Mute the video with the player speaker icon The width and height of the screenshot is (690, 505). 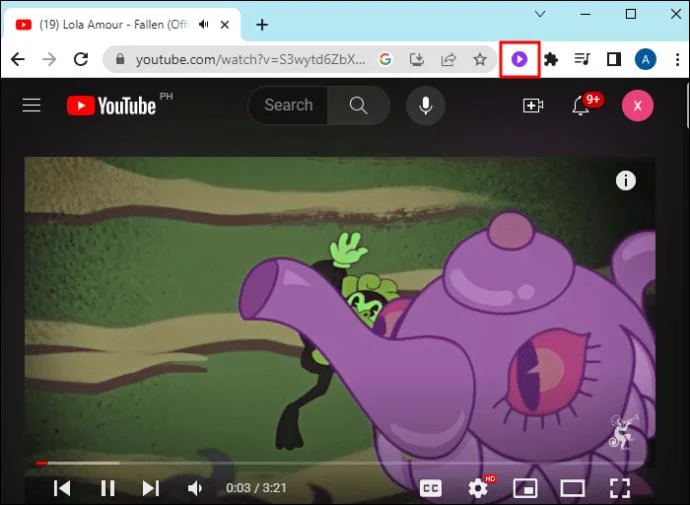(x=195, y=488)
